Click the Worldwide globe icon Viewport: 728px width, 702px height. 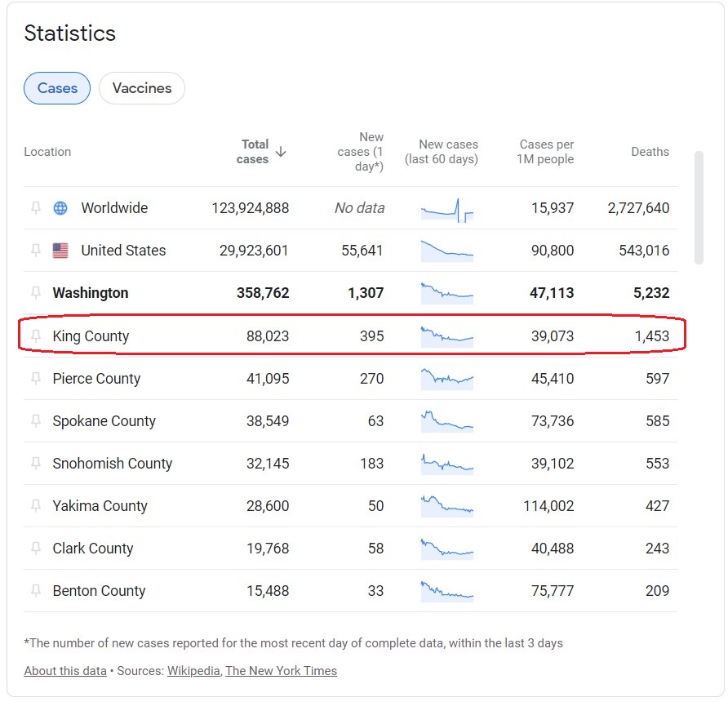coord(60,208)
